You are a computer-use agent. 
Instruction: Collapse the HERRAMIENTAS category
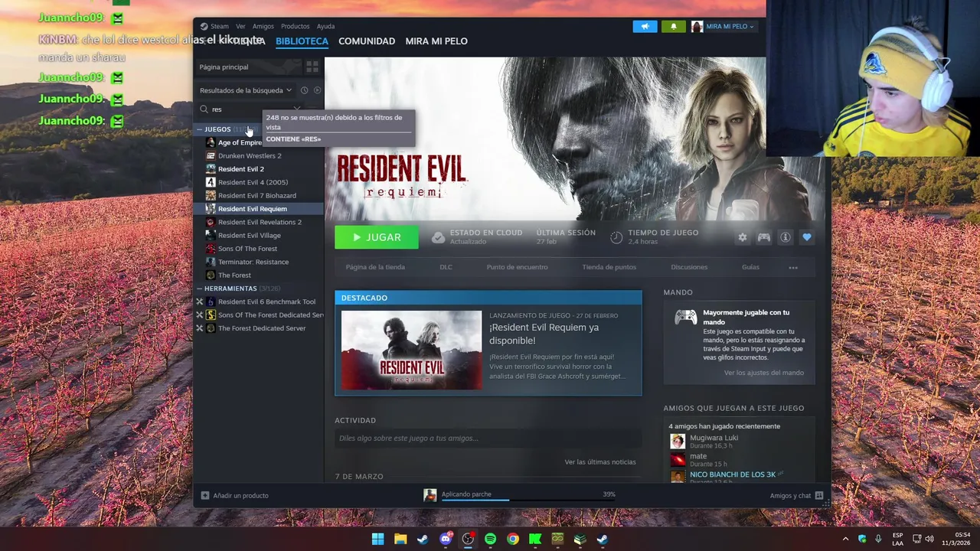(199, 289)
